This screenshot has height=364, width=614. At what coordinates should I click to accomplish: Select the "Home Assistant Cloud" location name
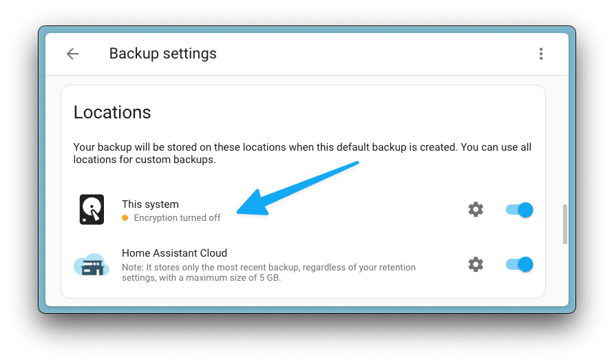[174, 253]
